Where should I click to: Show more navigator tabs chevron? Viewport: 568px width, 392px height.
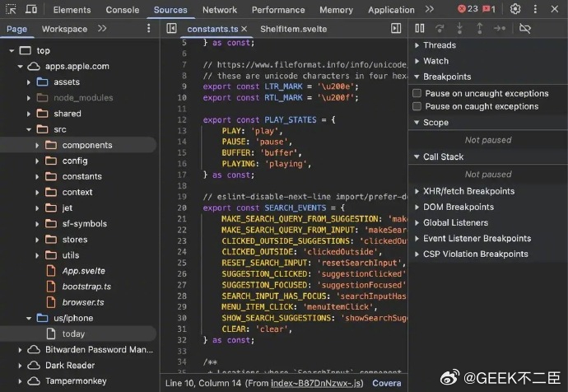coord(102,28)
